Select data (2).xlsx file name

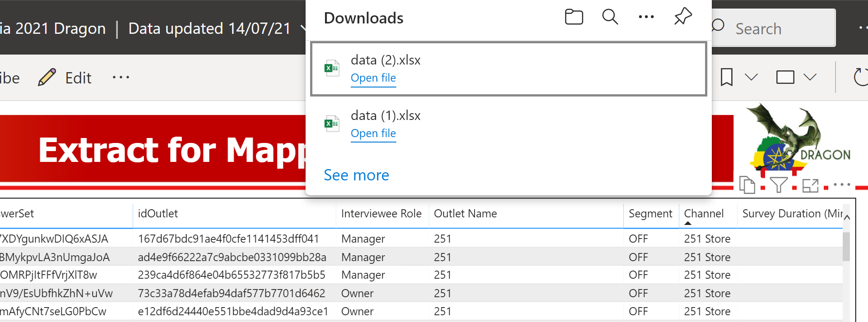(x=385, y=60)
